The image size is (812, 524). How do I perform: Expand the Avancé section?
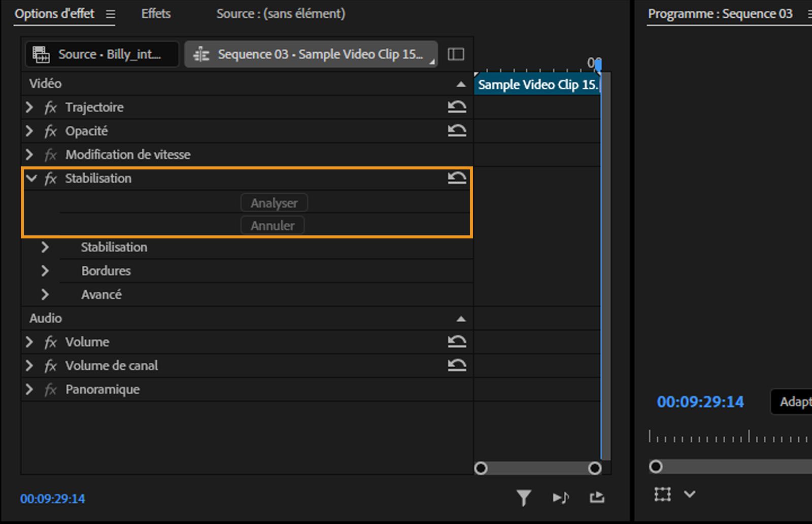45,294
